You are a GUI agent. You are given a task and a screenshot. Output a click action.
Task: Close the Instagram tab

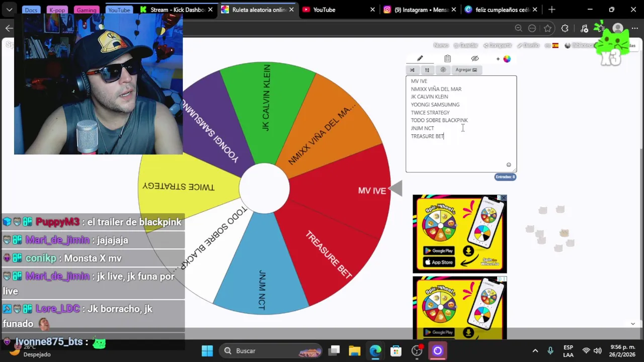coord(454,10)
